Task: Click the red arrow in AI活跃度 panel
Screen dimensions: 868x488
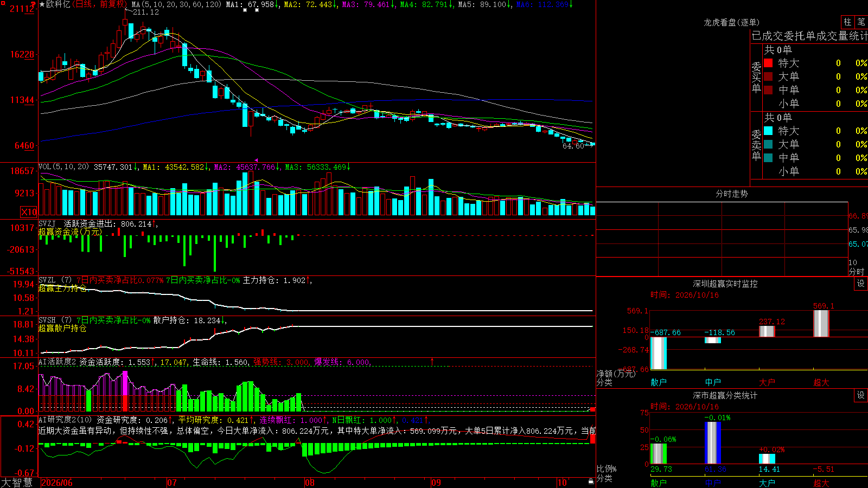Action: (x=432, y=361)
